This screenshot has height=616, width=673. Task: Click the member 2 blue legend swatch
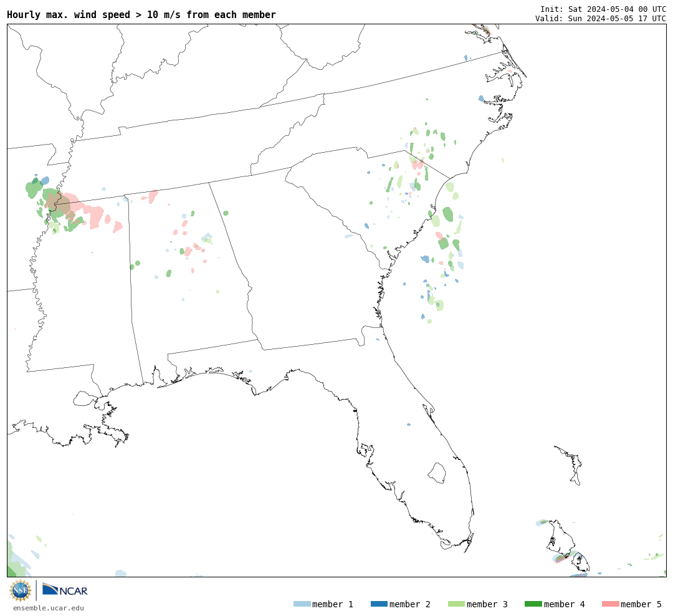[x=379, y=604]
